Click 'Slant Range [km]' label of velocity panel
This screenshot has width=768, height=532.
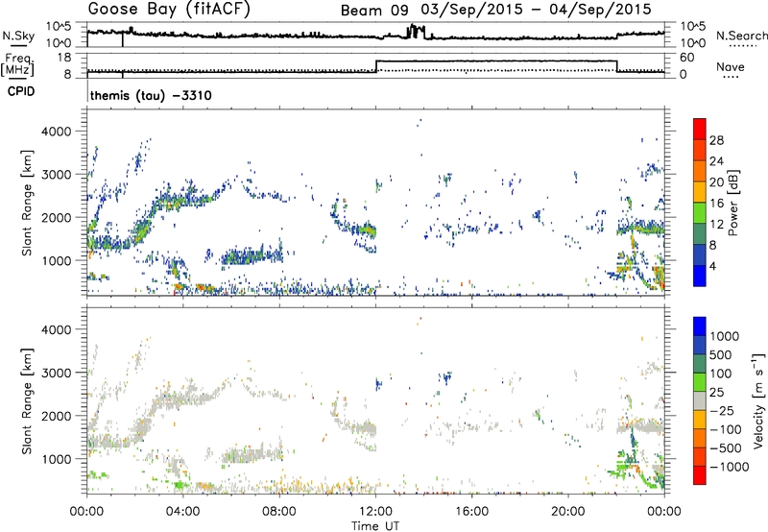pos(27,400)
